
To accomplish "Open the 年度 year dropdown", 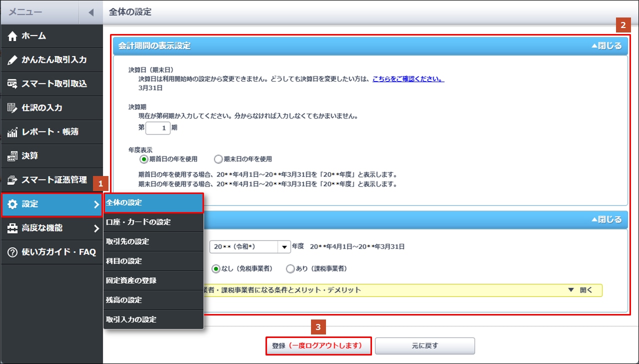I will [x=283, y=246].
